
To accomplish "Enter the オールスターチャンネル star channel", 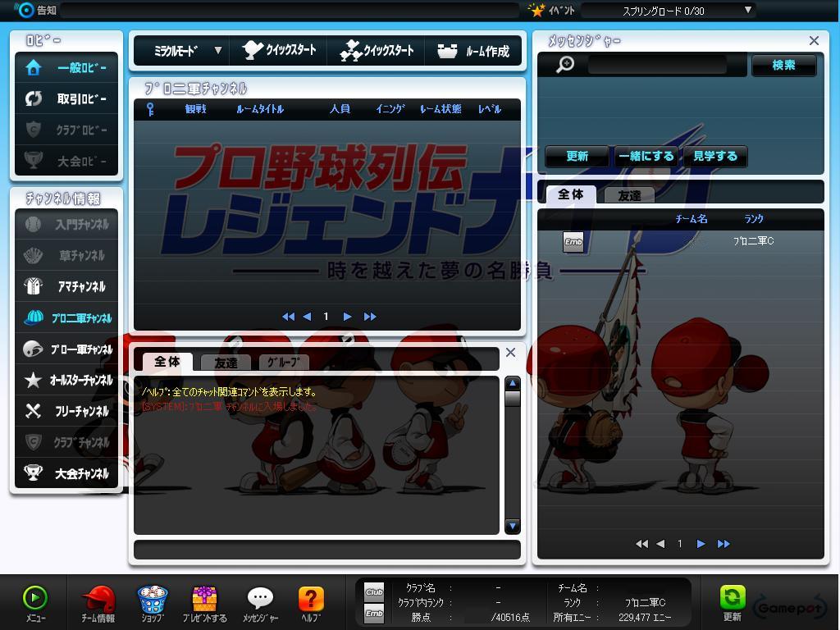I will [66, 380].
